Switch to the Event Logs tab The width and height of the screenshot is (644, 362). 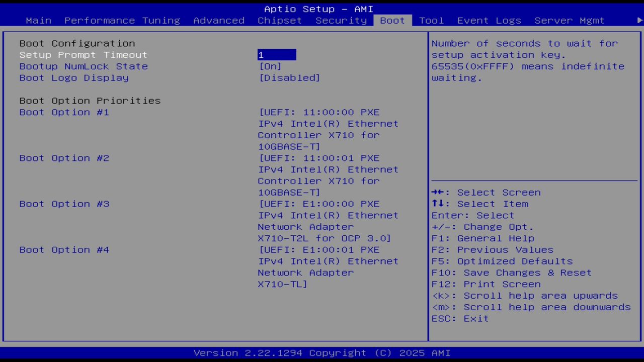pyautogui.click(x=489, y=21)
